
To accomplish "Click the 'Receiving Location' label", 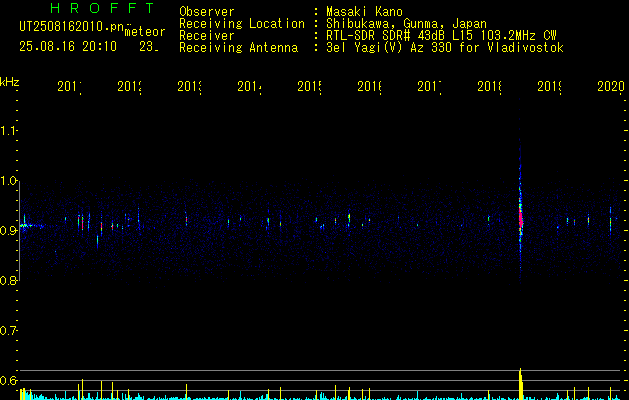I will (x=242, y=24).
